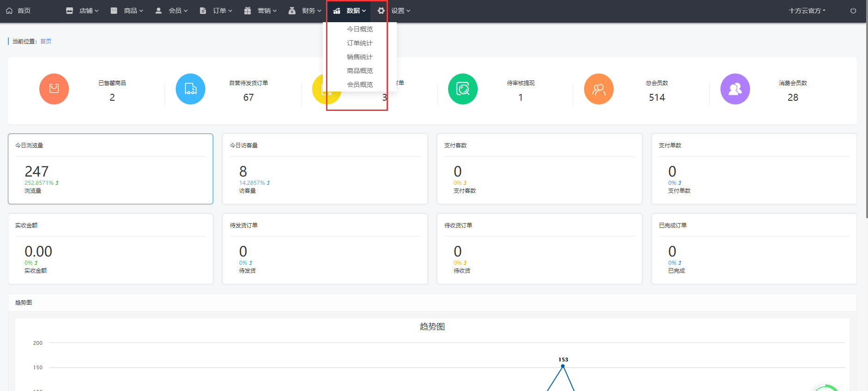The height and width of the screenshot is (391, 868).
Task: Click the red 已售罄商品 shopping bag icon
Action: 54,89
